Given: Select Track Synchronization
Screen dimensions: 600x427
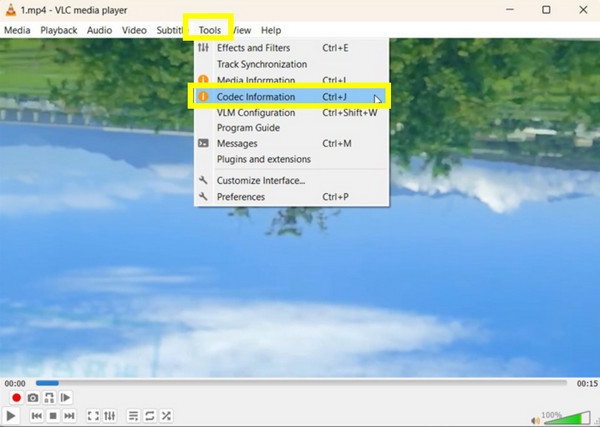Looking at the screenshot, I should 292,64.
